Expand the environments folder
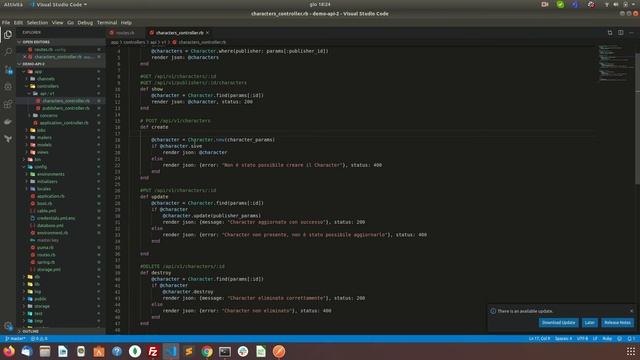640x360 pixels. tap(51, 174)
